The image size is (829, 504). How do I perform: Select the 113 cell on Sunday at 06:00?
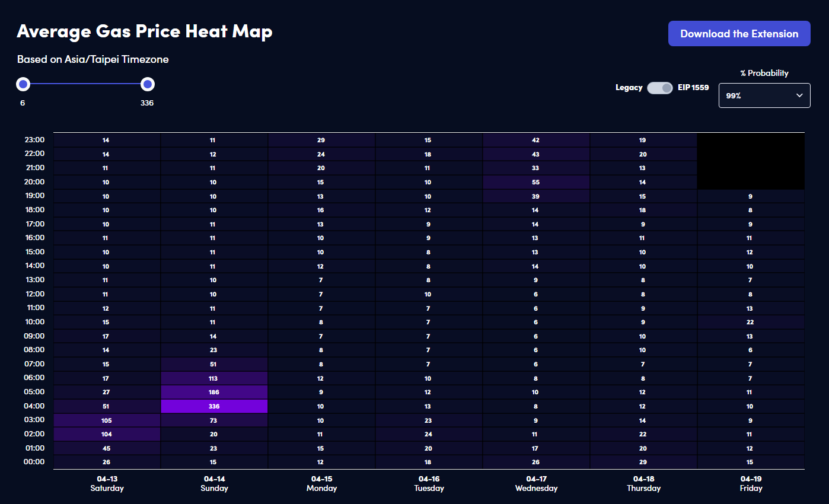coord(213,378)
